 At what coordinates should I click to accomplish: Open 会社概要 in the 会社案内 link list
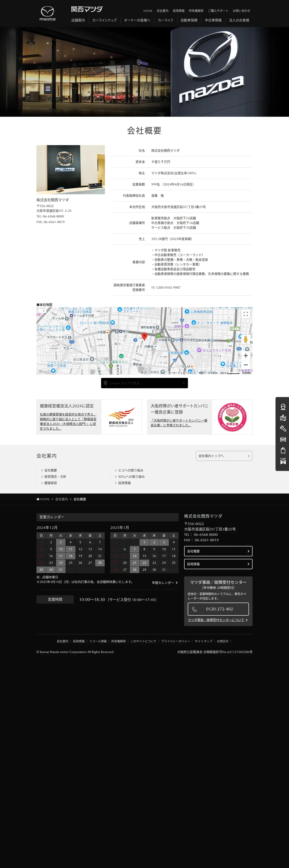(x=50, y=470)
